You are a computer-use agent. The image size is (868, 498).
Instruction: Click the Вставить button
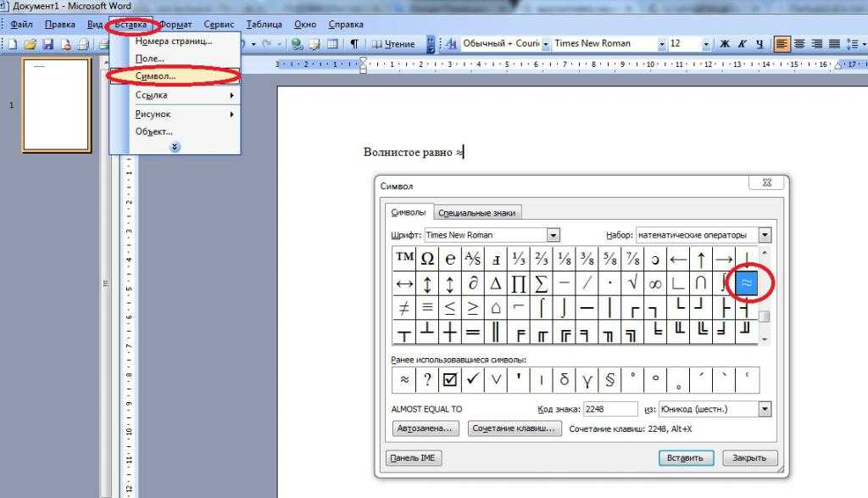point(685,458)
